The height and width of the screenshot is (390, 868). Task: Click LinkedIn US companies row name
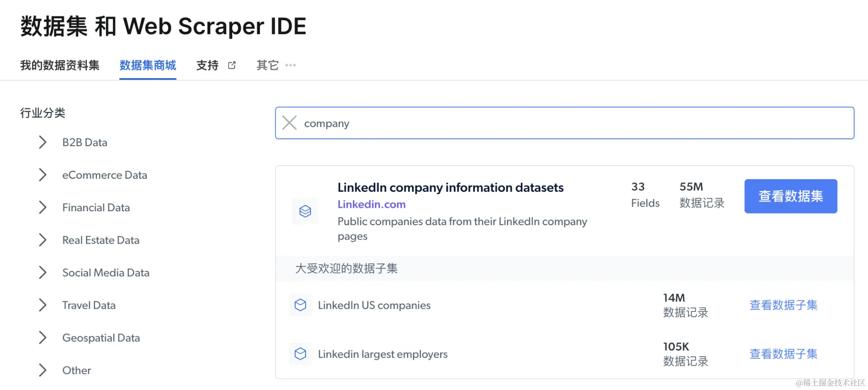coord(374,305)
